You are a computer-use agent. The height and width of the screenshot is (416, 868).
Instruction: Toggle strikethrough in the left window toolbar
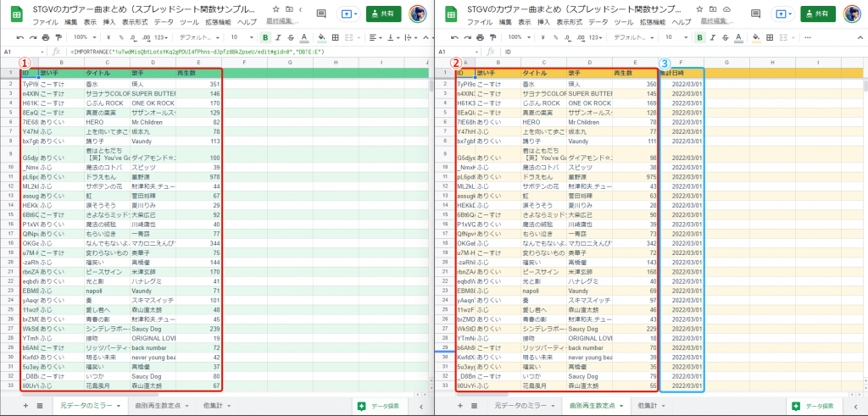coord(292,38)
